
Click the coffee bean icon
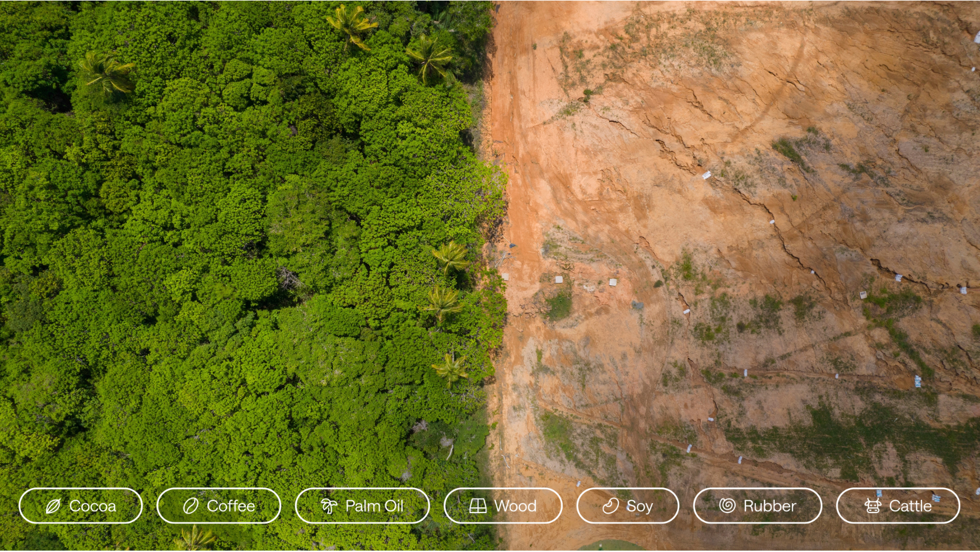(190, 506)
